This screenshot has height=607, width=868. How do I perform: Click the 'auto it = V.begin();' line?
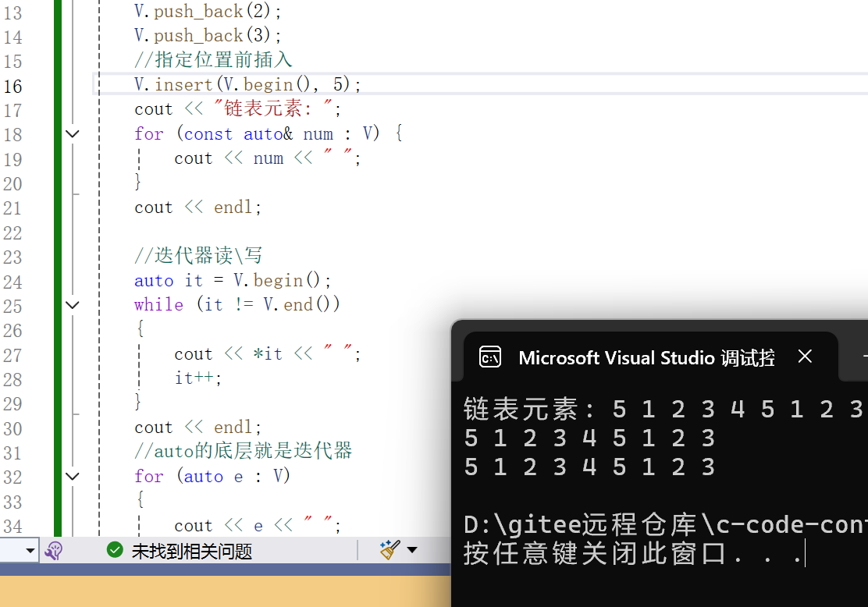coord(233,281)
